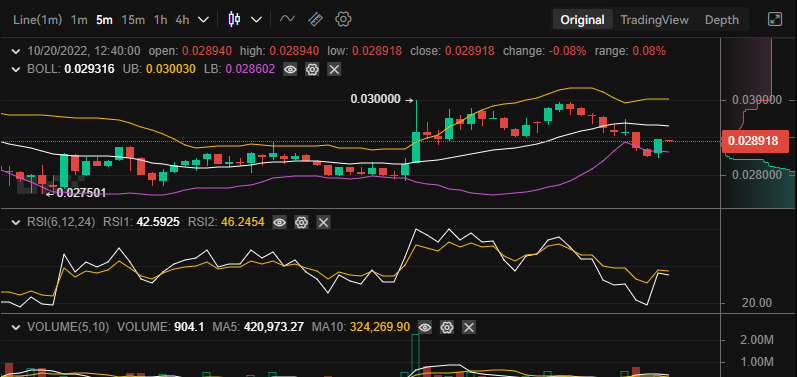Viewport: 797px width, 377px height.
Task: Choose the 15m timeframe
Action: pos(133,20)
